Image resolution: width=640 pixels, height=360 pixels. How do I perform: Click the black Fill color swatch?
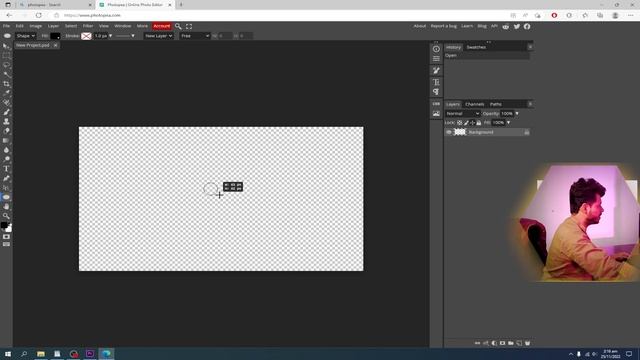pyautogui.click(x=55, y=36)
